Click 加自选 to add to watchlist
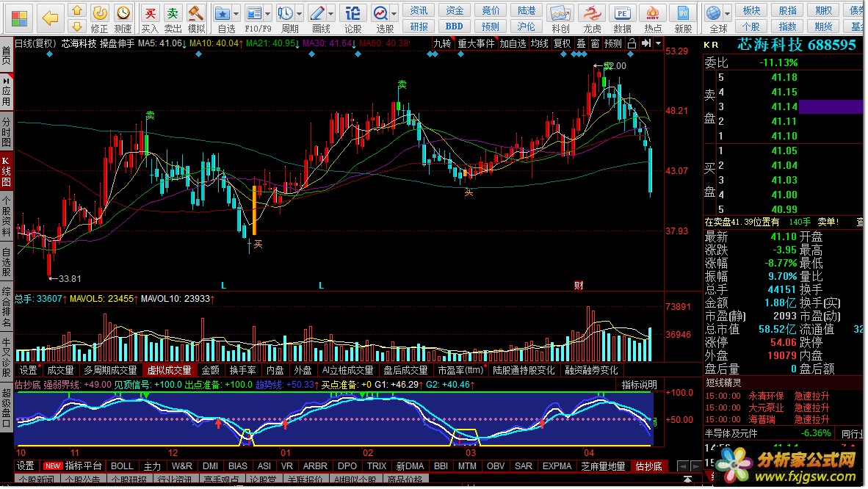The image size is (868, 489). 513,43
